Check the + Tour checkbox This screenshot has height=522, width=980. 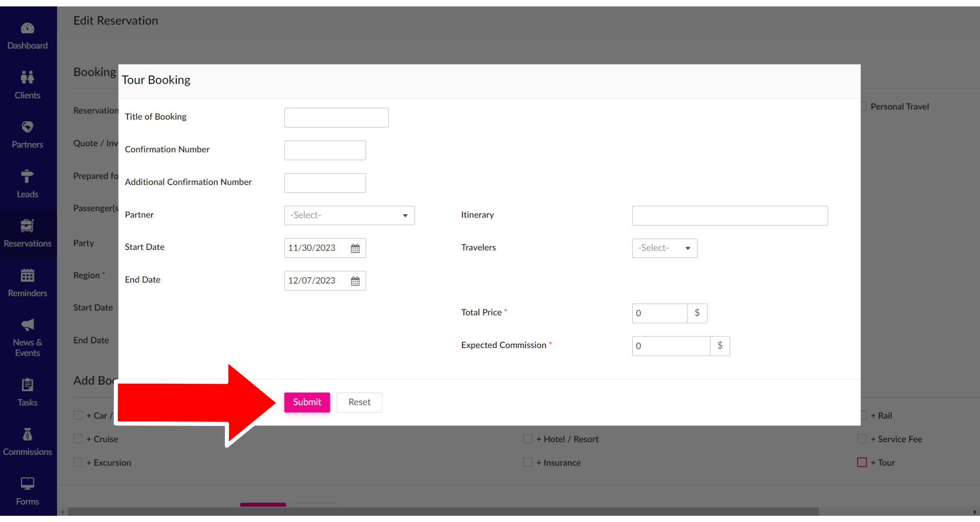click(x=862, y=463)
